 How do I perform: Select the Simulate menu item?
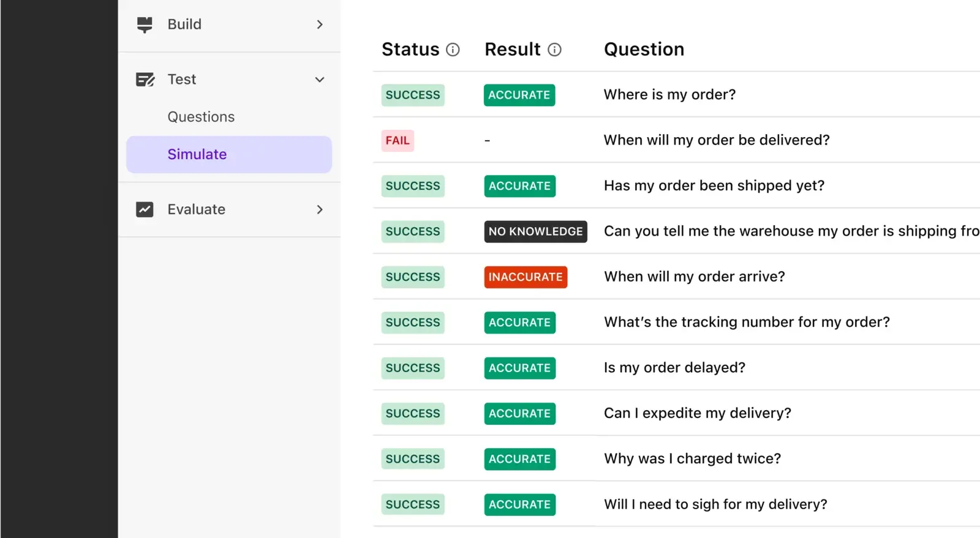[x=197, y=154]
